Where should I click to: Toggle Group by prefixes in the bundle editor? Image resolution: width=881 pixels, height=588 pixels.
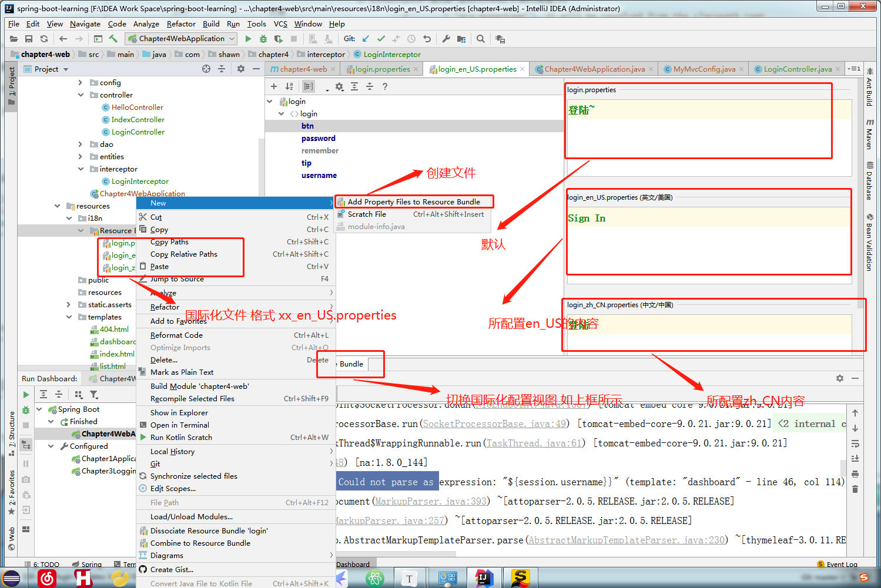tap(309, 86)
